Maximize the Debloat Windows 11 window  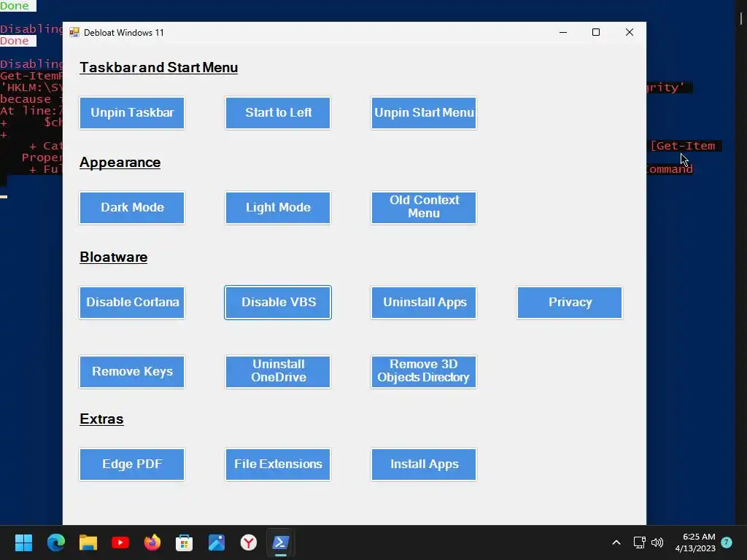[x=596, y=32]
